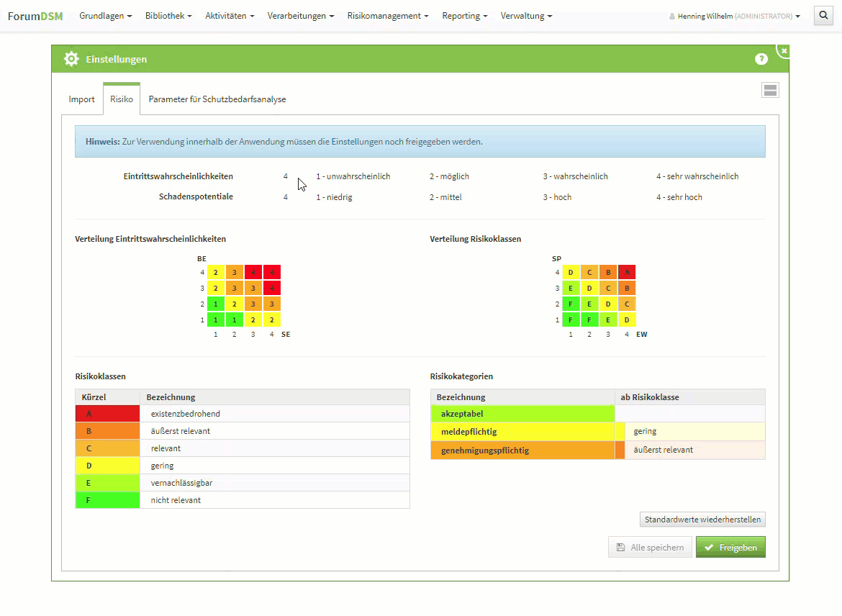Click the orange swatch beside 'äußerst relevant' in Risikokategorien
Screen dimensions: 842x616
click(x=620, y=450)
